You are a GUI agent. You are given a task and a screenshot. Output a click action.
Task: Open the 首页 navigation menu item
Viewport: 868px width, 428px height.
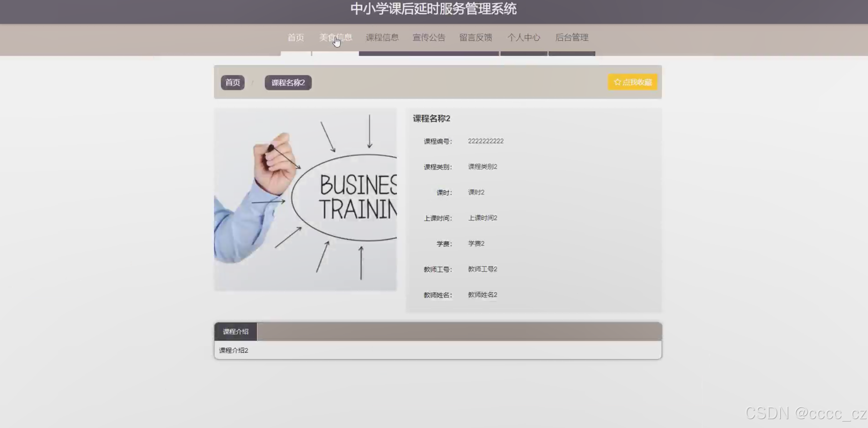coord(295,38)
